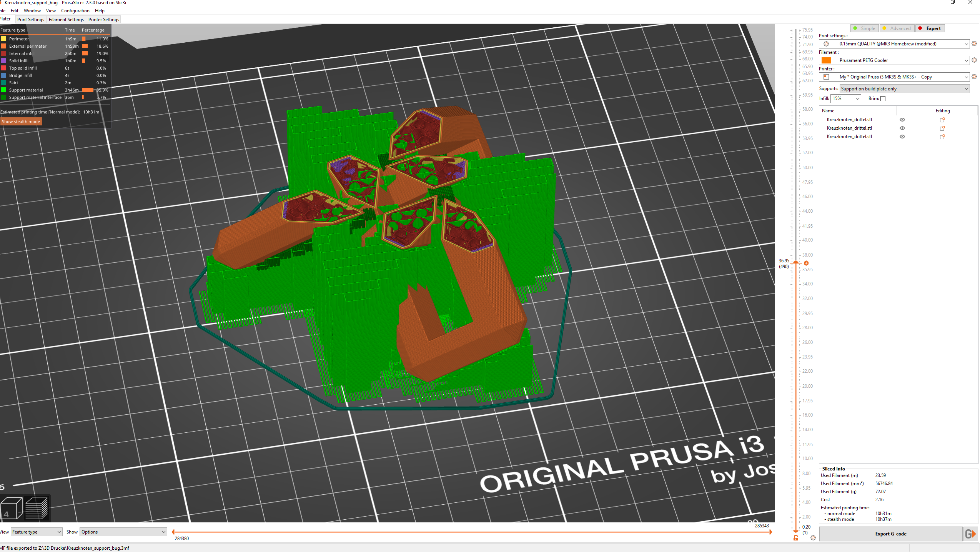Open filament settings gear beside Prusament PETG Cooler
This screenshot has width=980, height=552.
point(974,60)
